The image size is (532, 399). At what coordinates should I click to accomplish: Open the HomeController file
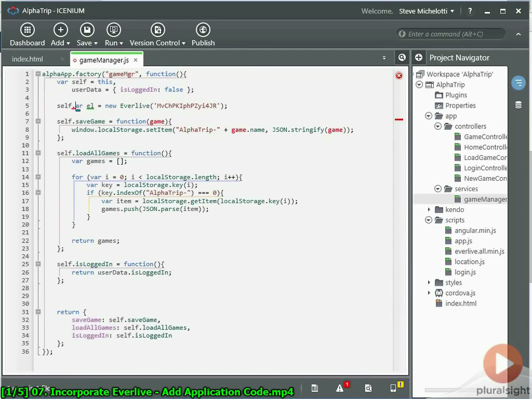click(x=481, y=147)
